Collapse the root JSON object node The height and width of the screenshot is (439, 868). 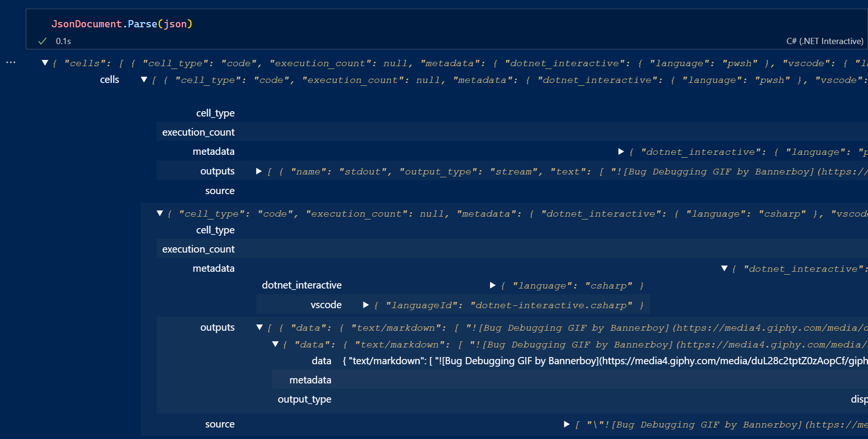click(46, 62)
